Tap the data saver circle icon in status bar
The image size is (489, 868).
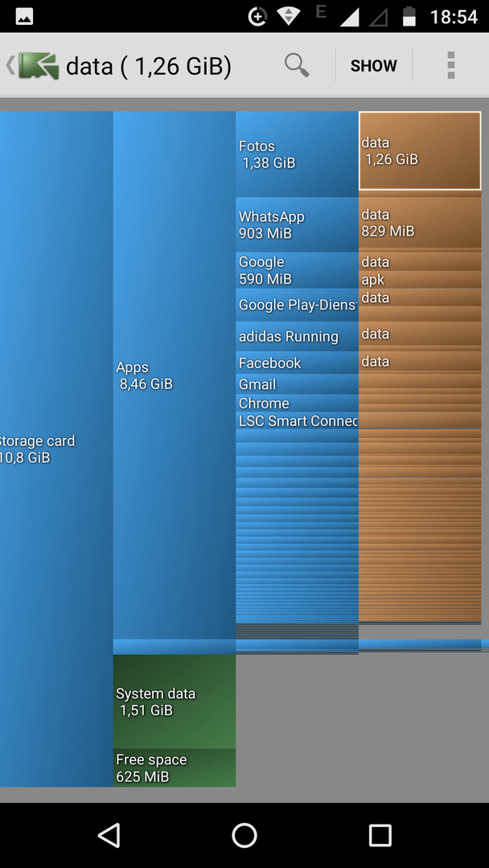[x=257, y=17]
